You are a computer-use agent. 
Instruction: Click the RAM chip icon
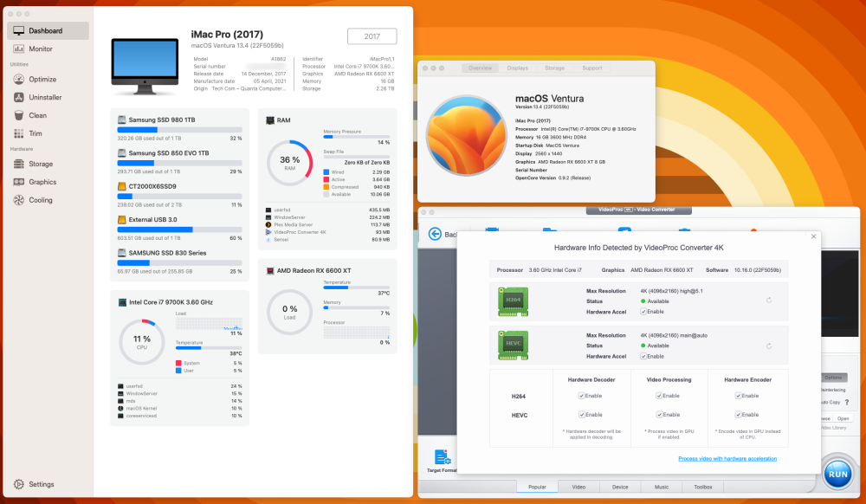[270, 120]
